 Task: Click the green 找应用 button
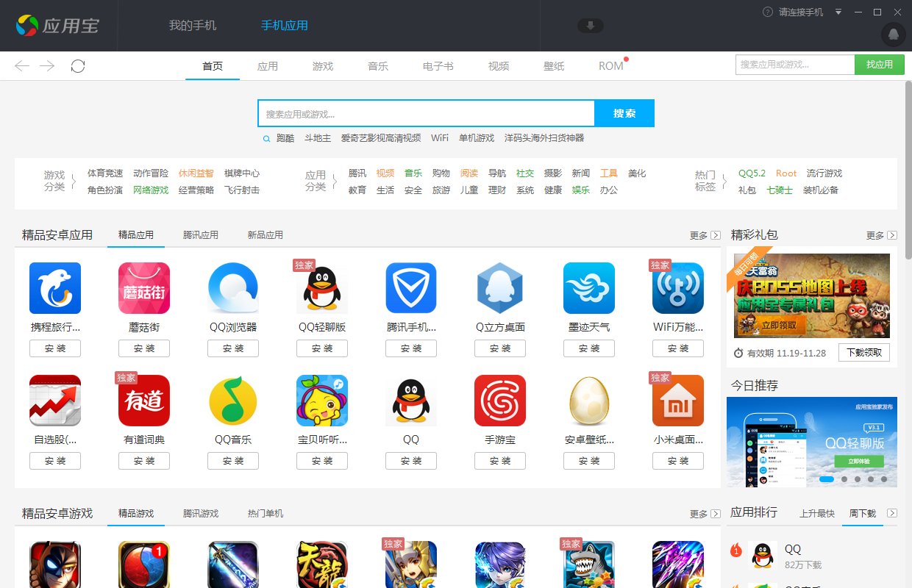880,65
